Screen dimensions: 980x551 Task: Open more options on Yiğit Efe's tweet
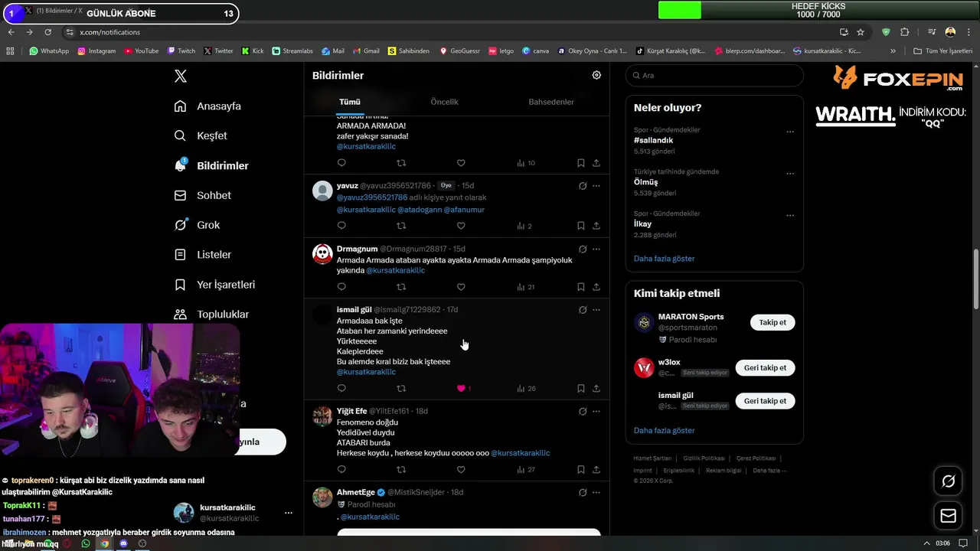coord(596,411)
